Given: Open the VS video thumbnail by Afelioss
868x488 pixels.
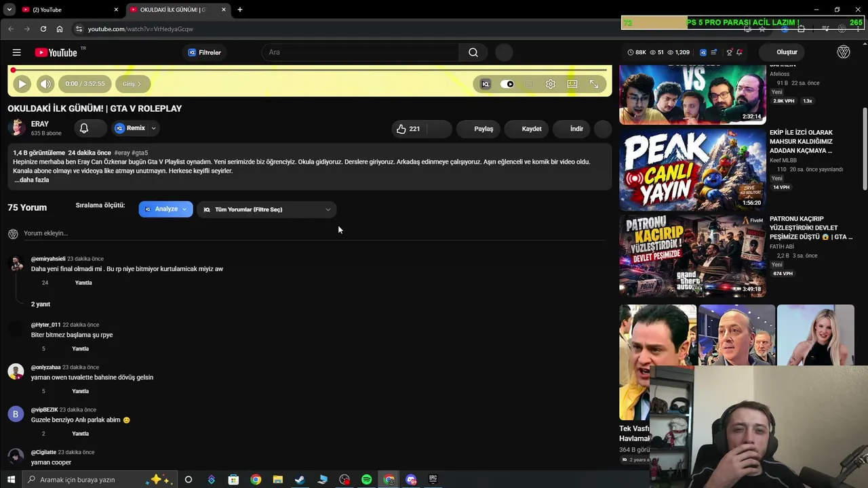Looking at the screenshot, I should click(692, 95).
